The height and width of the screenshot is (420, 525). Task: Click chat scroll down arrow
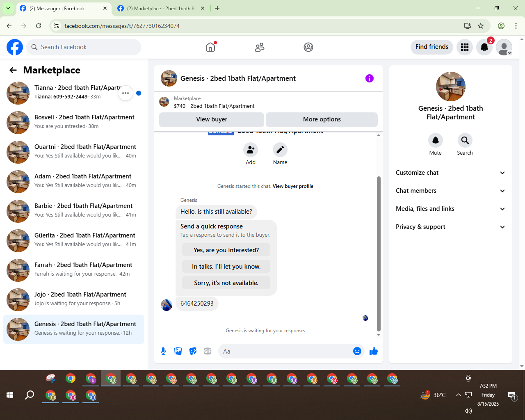(x=379, y=335)
